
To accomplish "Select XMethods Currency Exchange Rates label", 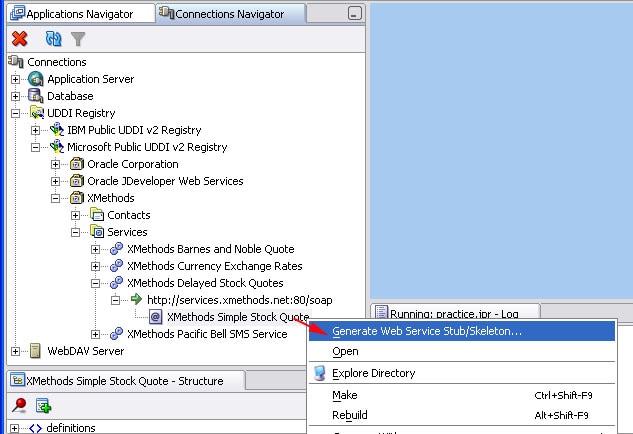I will click(x=214, y=266).
